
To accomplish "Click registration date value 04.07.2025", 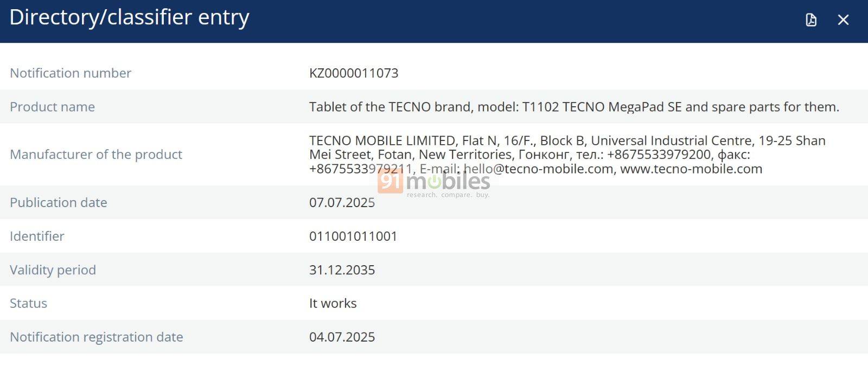I will click(x=342, y=337).
